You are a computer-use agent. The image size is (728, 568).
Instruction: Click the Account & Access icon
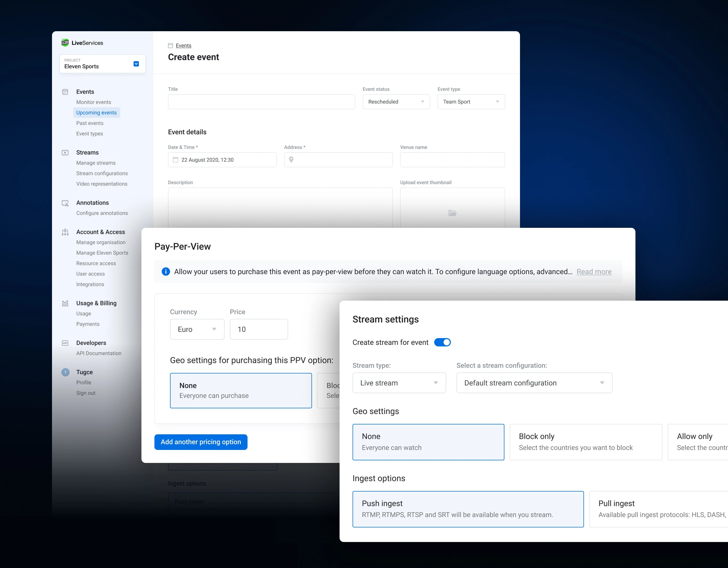pos(65,232)
